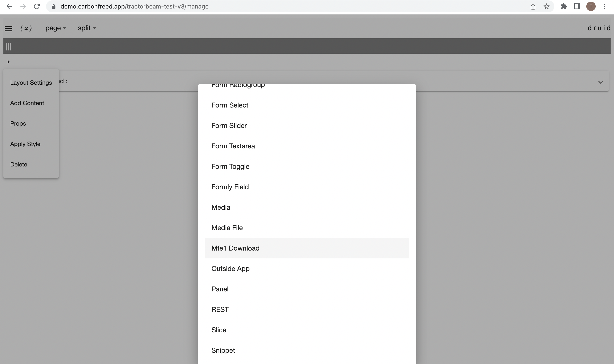Screen dimensions: 614x364
Task: Click the profile avatar icon
Action: (591, 6)
